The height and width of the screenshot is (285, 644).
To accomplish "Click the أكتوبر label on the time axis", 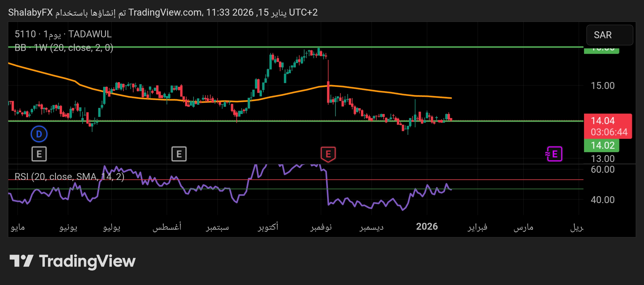I will (268, 227).
